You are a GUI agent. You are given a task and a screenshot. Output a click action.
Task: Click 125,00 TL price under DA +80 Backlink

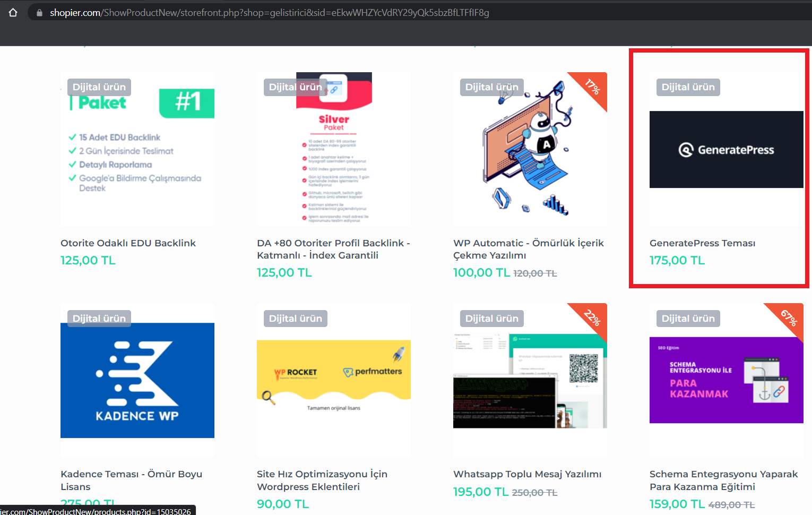point(284,272)
